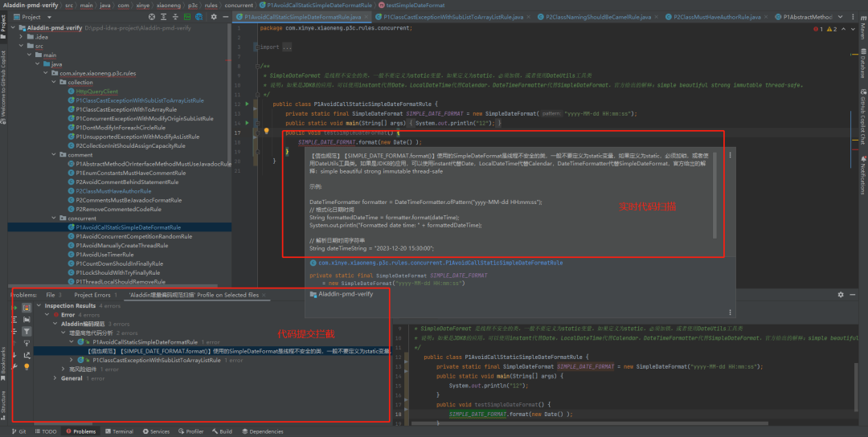This screenshot has height=437, width=868.
Task: Click the Select Opened File locate icon
Action: [152, 17]
